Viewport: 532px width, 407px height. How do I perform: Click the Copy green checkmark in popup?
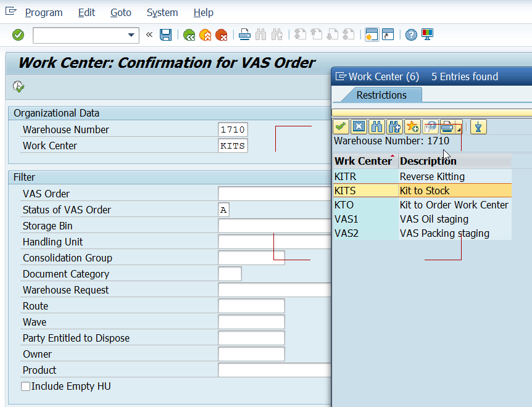tap(341, 127)
